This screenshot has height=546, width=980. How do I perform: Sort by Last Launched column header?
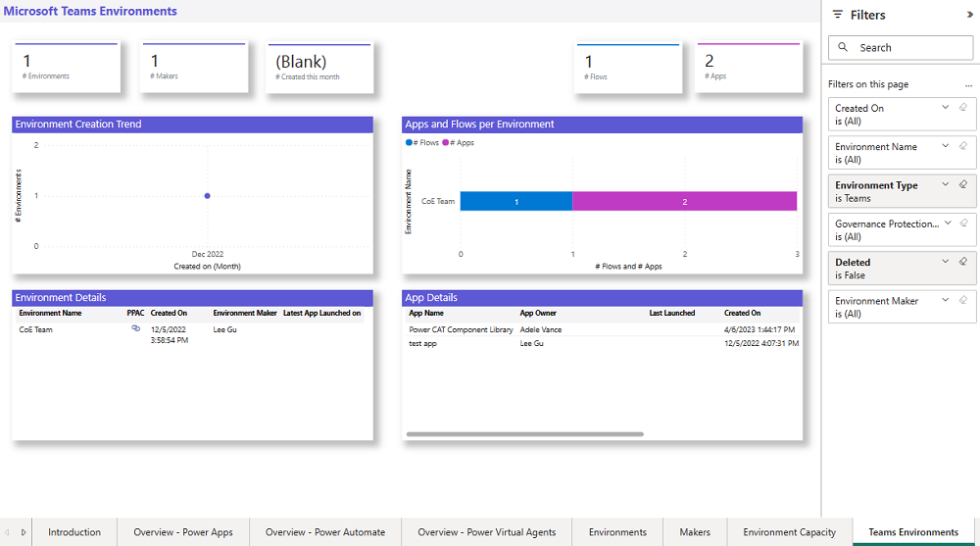(672, 313)
